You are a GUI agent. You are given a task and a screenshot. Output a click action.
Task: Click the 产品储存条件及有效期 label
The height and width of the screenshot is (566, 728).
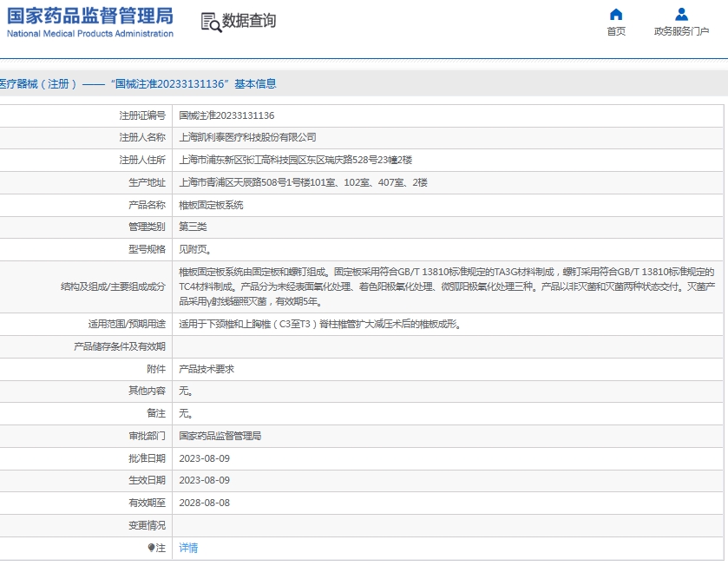pyautogui.click(x=120, y=347)
